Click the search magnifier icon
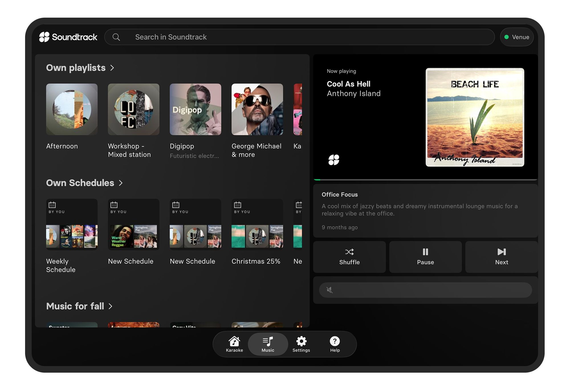The image size is (570, 392). [116, 37]
